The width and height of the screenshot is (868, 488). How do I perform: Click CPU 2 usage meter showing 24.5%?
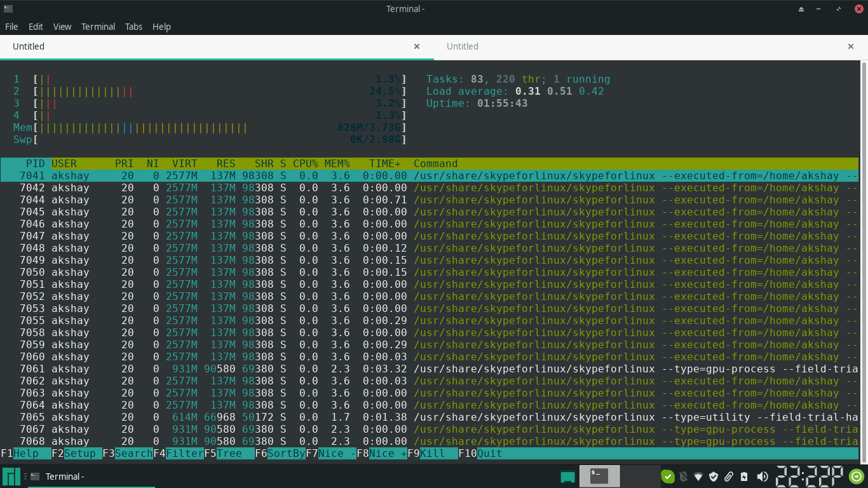point(210,91)
